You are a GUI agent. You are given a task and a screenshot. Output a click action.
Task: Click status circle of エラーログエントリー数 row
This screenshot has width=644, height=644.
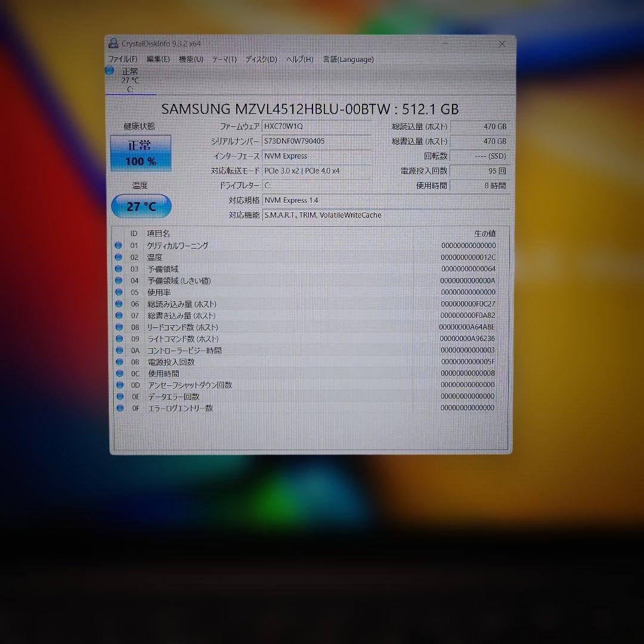coord(120,408)
